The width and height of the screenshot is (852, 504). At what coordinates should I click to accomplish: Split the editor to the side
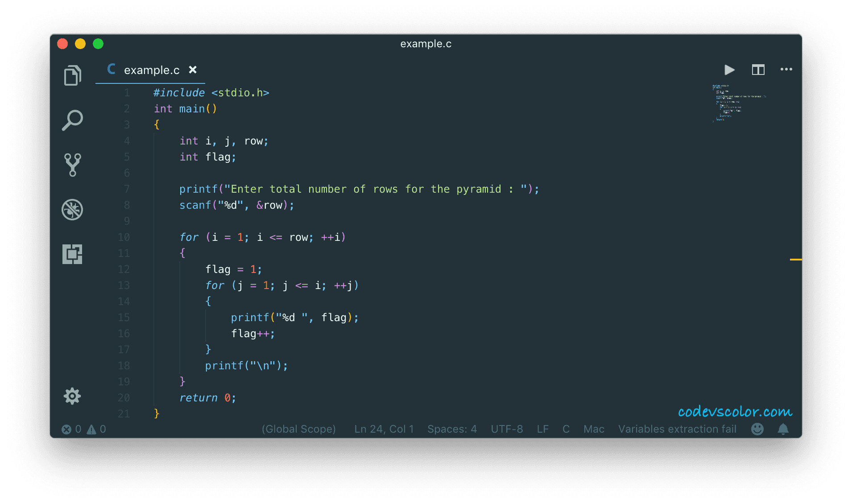pyautogui.click(x=758, y=70)
